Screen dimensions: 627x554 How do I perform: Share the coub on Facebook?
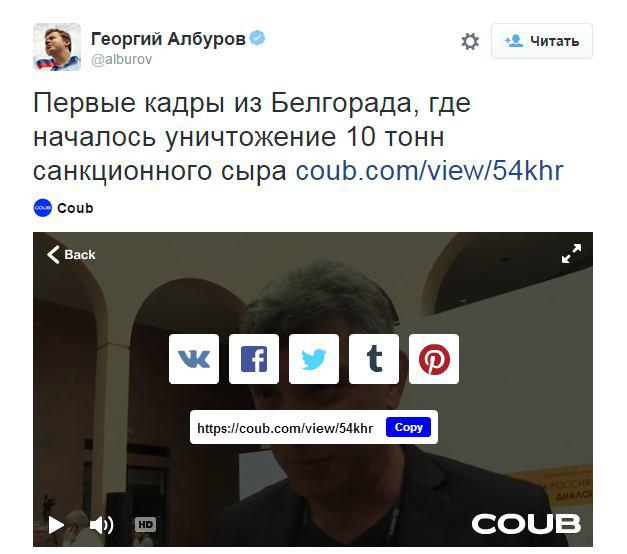point(254,359)
